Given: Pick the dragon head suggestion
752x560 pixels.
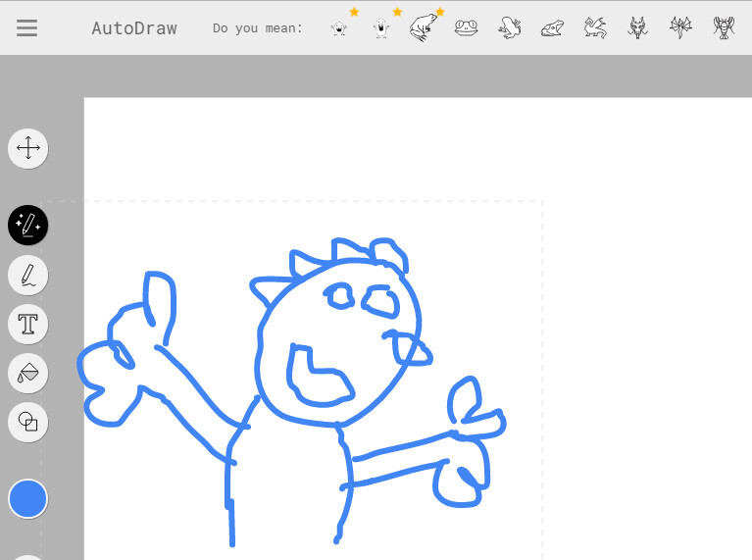Looking at the screenshot, I should [637, 27].
